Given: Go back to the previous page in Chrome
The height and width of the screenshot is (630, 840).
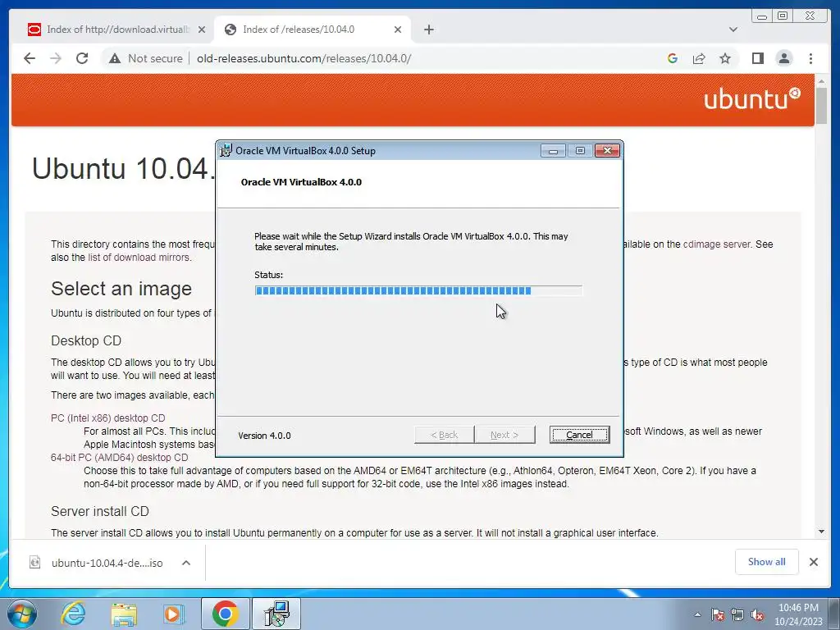Looking at the screenshot, I should click(x=30, y=58).
